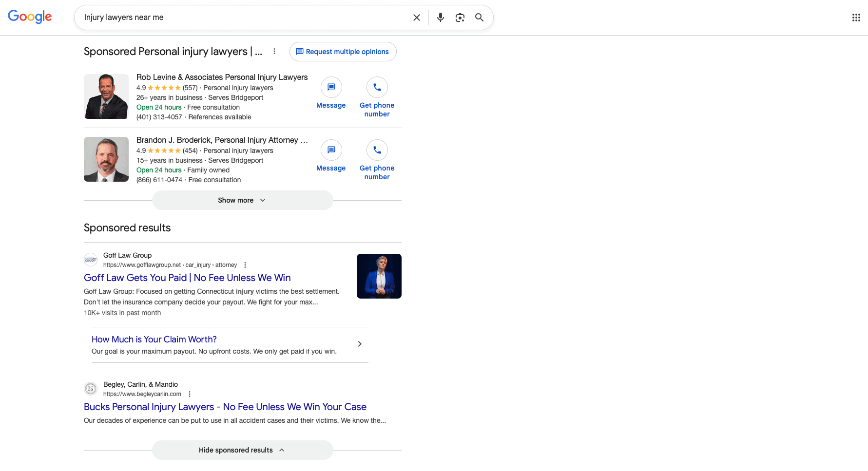
Task: Click Request multiple opinions button
Action: click(x=343, y=52)
